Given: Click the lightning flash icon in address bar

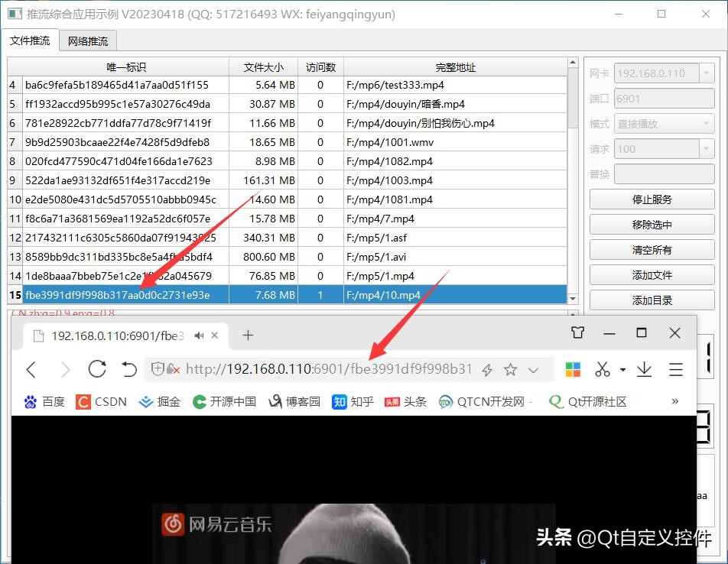Looking at the screenshot, I should (x=487, y=370).
